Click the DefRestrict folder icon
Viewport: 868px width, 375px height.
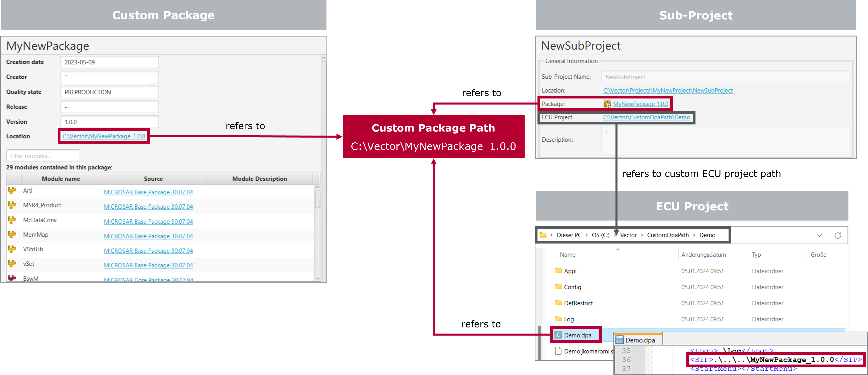[558, 303]
